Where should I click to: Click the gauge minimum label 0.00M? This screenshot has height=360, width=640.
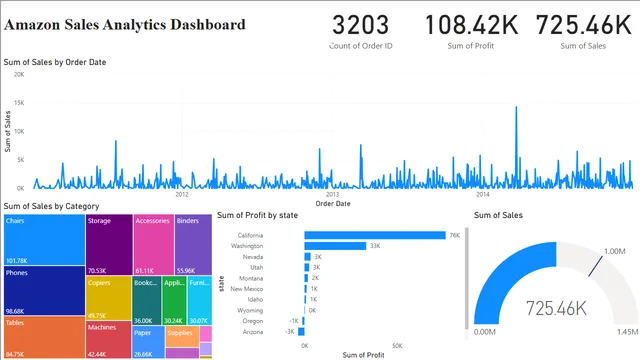point(485,332)
